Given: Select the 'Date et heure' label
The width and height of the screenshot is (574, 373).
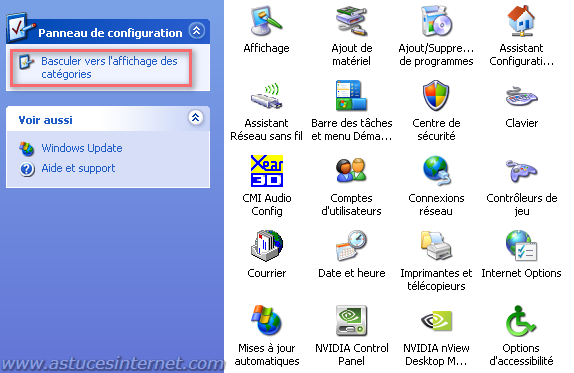Looking at the screenshot, I should click(351, 273).
